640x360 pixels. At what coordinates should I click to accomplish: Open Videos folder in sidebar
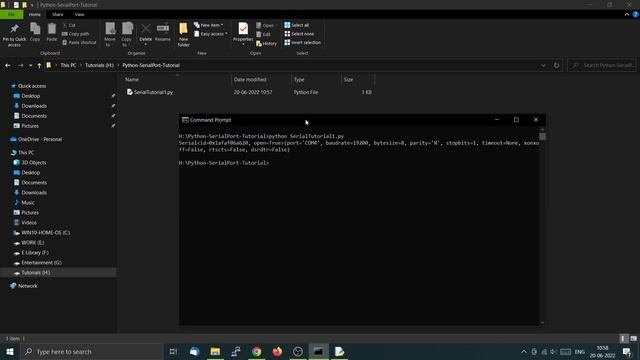click(29, 222)
